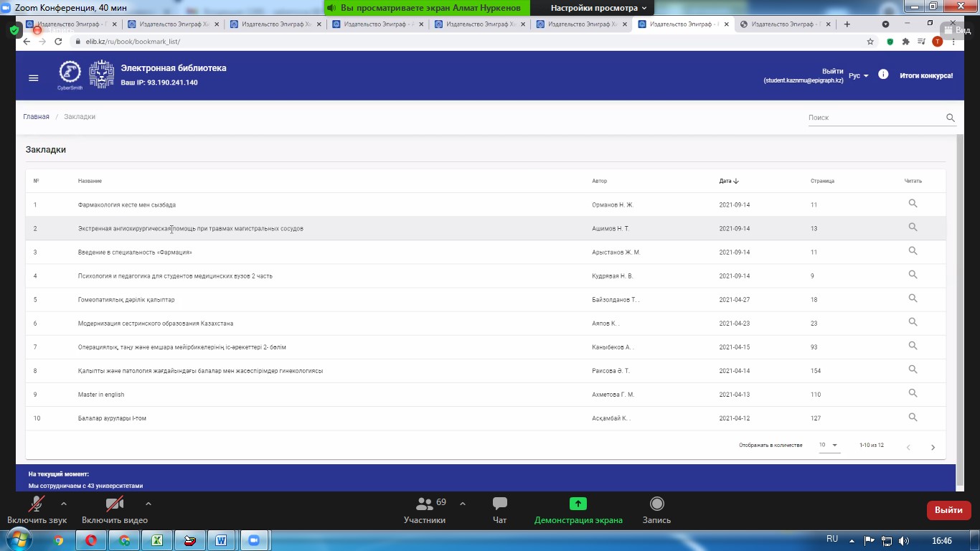Unmute microphone with Включить звук

click(37, 509)
